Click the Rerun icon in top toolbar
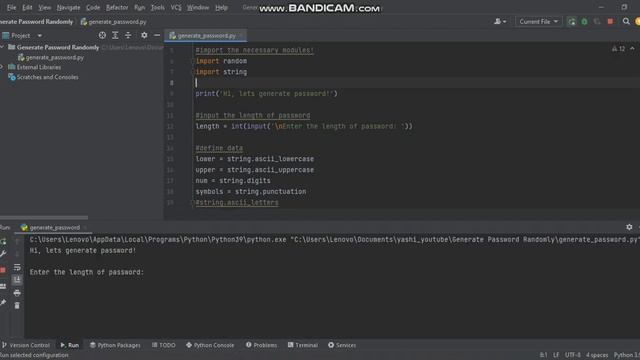The image size is (640, 360). tap(571, 22)
